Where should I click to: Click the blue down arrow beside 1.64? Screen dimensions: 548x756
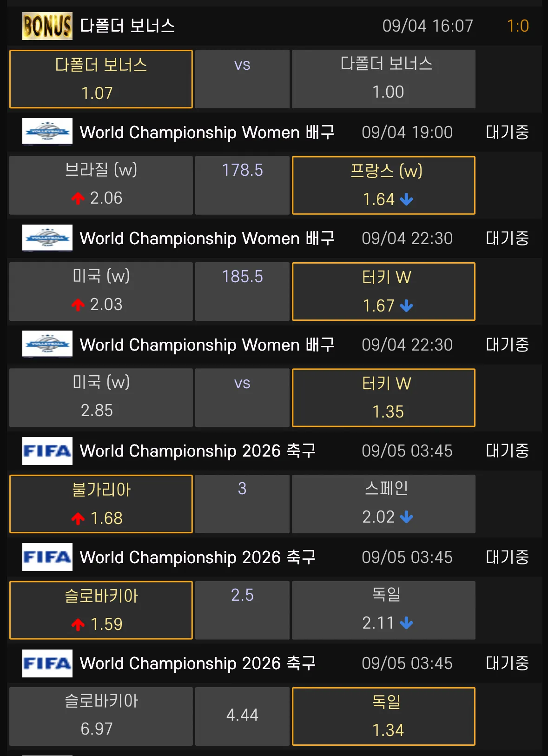coord(406,199)
